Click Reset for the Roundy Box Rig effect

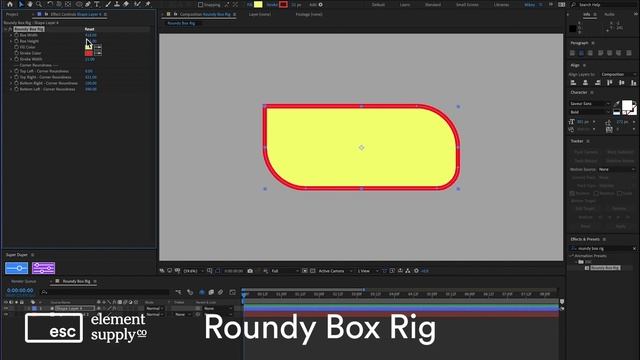pos(89,29)
